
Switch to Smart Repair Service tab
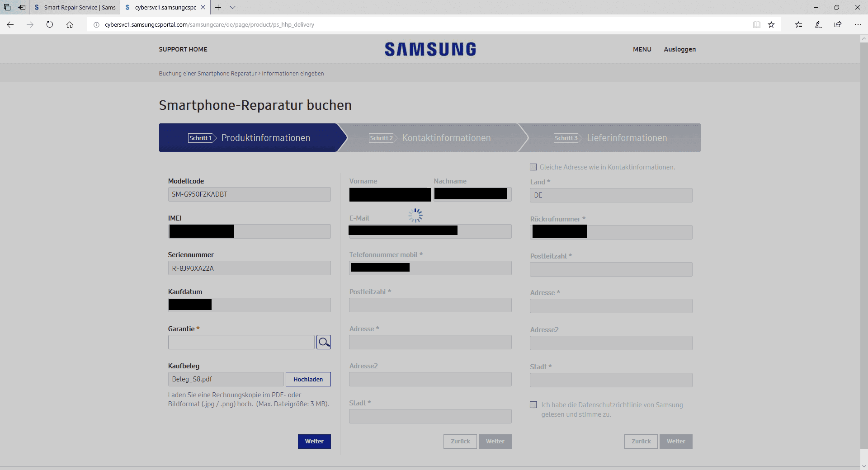(75, 7)
